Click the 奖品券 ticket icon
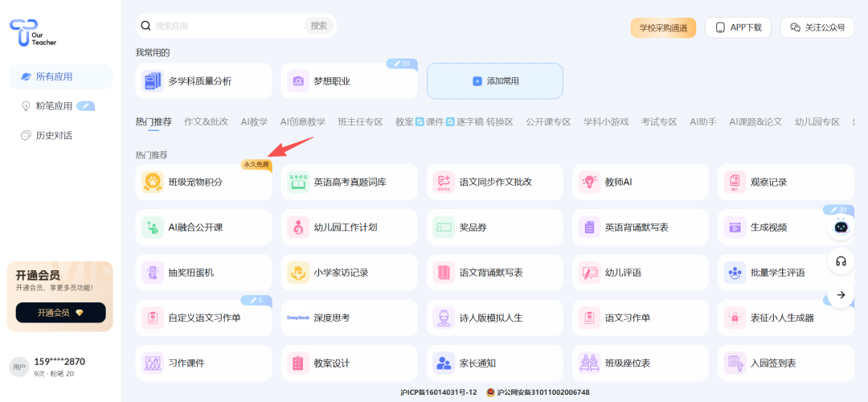The height and width of the screenshot is (402, 868). 444,228
